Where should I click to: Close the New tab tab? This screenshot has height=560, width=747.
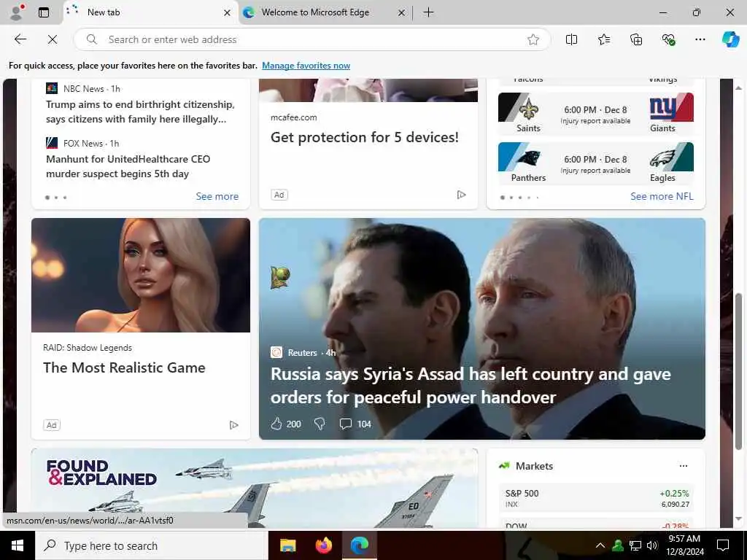(x=228, y=13)
